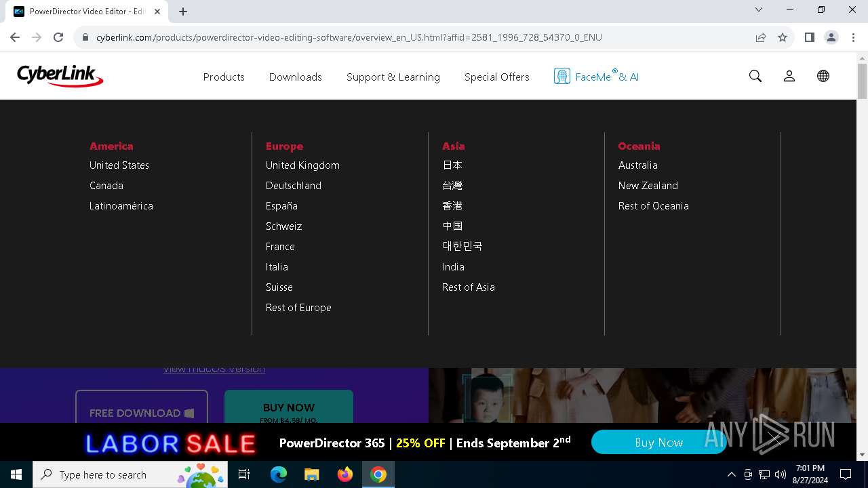Open the Chrome three-dot menu

tap(853, 37)
